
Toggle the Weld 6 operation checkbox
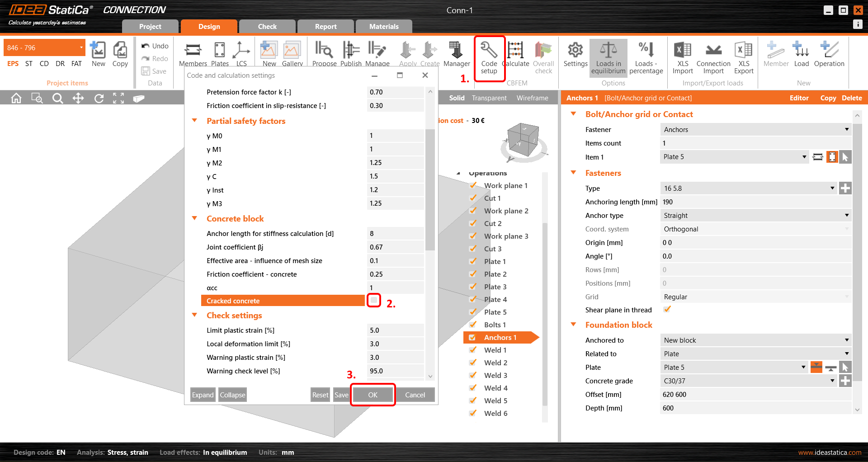click(472, 413)
